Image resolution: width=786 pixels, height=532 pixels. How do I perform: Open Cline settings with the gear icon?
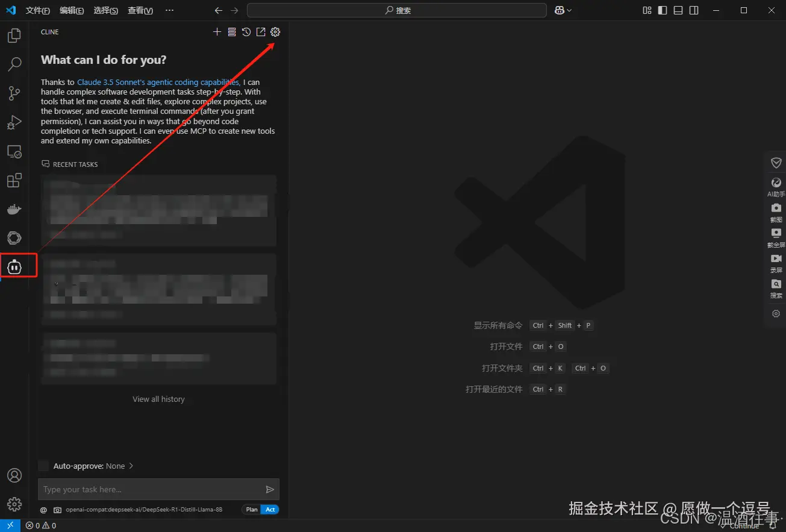(x=275, y=32)
